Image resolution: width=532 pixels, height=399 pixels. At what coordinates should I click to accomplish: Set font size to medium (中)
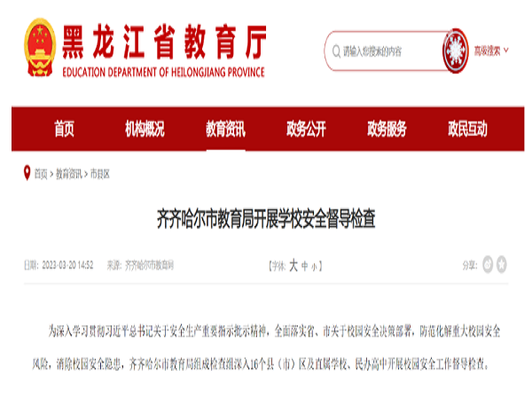[x=304, y=265]
